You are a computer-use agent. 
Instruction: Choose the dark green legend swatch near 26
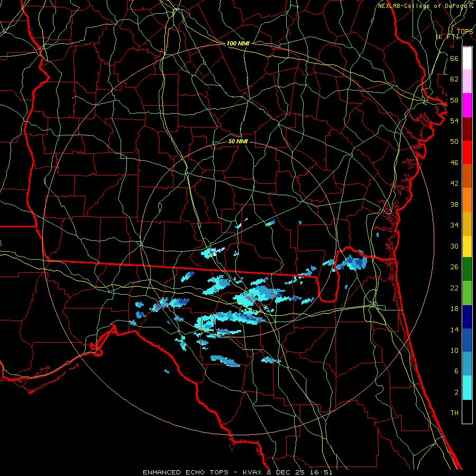click(467, 269)
